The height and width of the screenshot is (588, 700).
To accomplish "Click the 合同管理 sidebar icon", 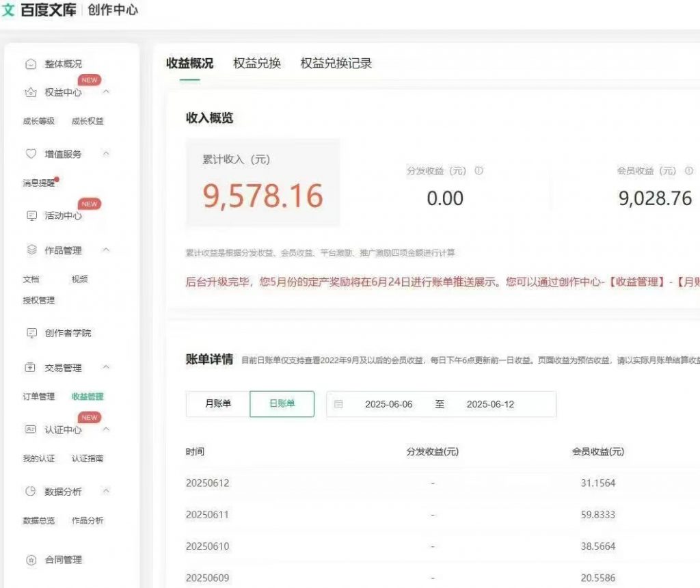I will tap(30, 559).
